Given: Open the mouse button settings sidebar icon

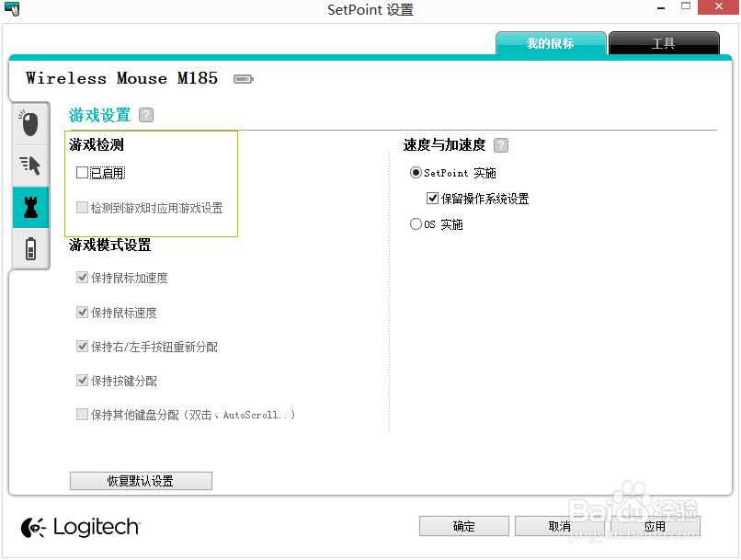Looking at the screenshot, I should pos(30,124).
